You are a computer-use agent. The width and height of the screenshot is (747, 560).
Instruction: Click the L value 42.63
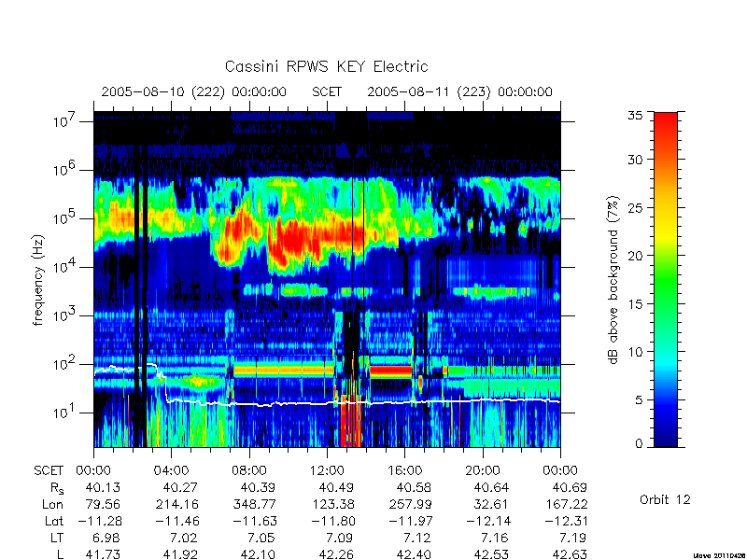(569, 554)
